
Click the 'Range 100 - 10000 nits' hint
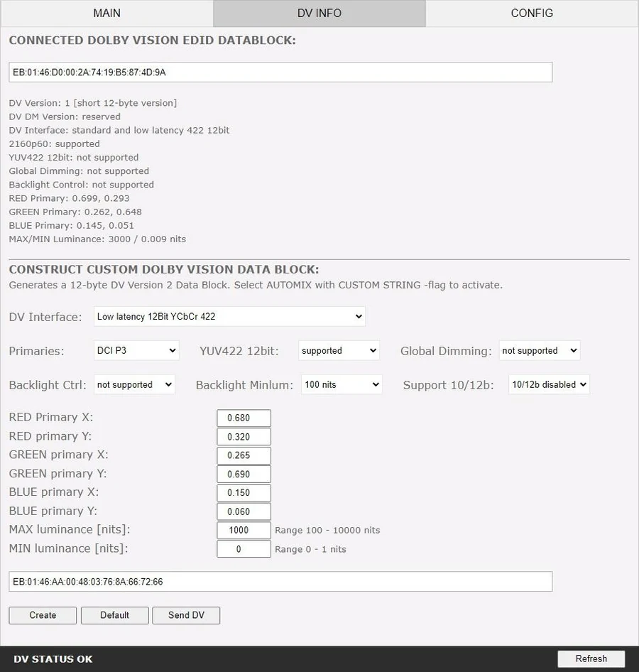point(327,530)
